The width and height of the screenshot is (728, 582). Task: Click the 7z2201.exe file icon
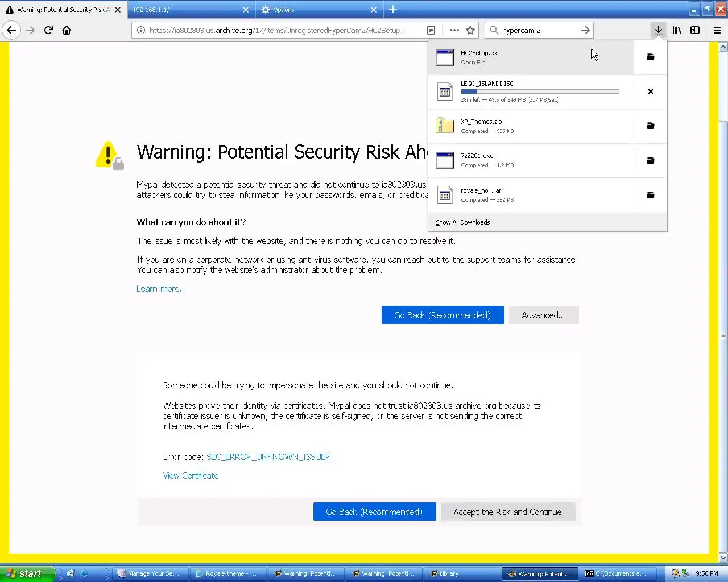(445, 160)
